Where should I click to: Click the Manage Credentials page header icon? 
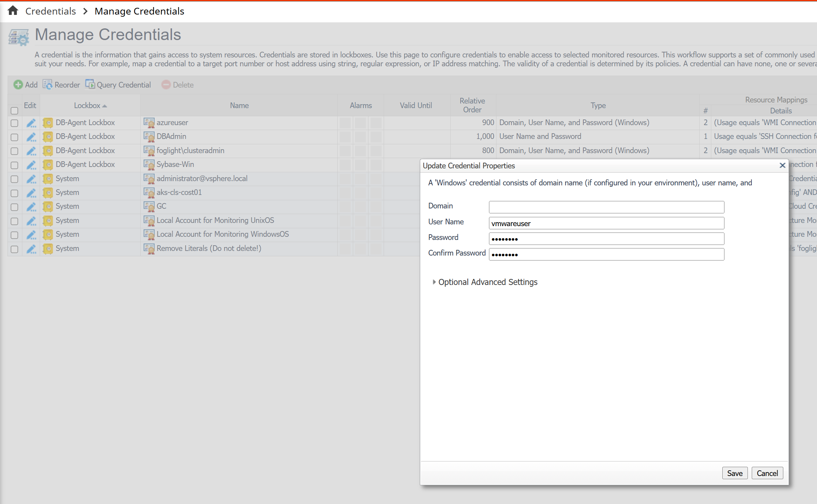click(18, 37)
